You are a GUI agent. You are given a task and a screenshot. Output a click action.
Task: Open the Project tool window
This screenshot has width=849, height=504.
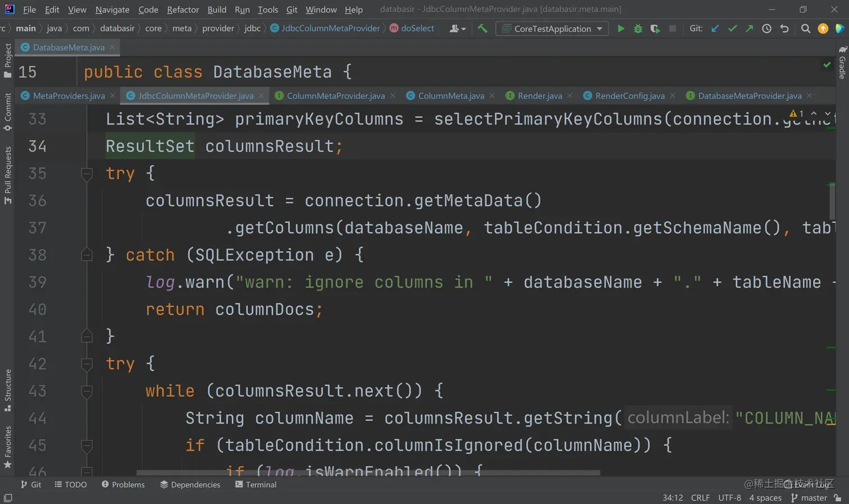coord(7,60)
